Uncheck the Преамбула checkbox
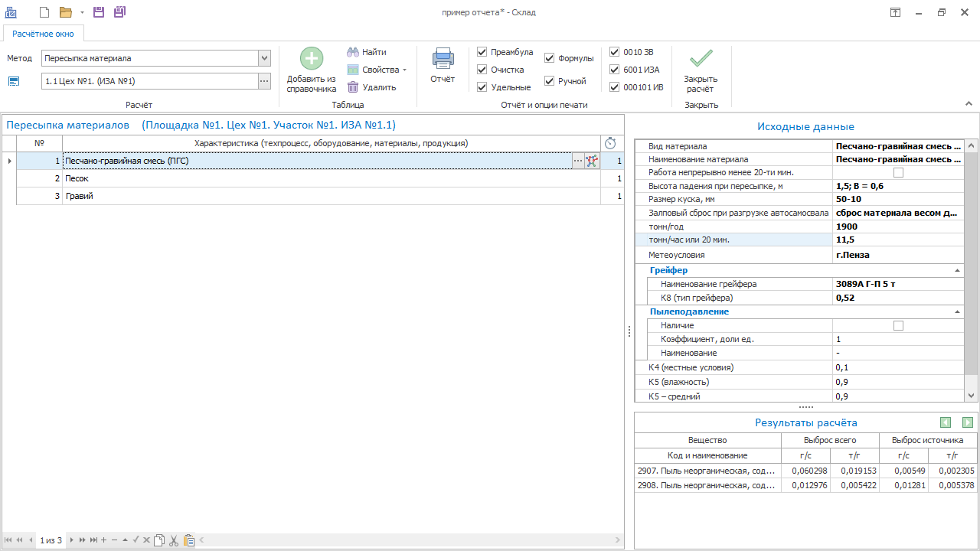This screenshot has height=551, width=980. (x=482, y=52)
